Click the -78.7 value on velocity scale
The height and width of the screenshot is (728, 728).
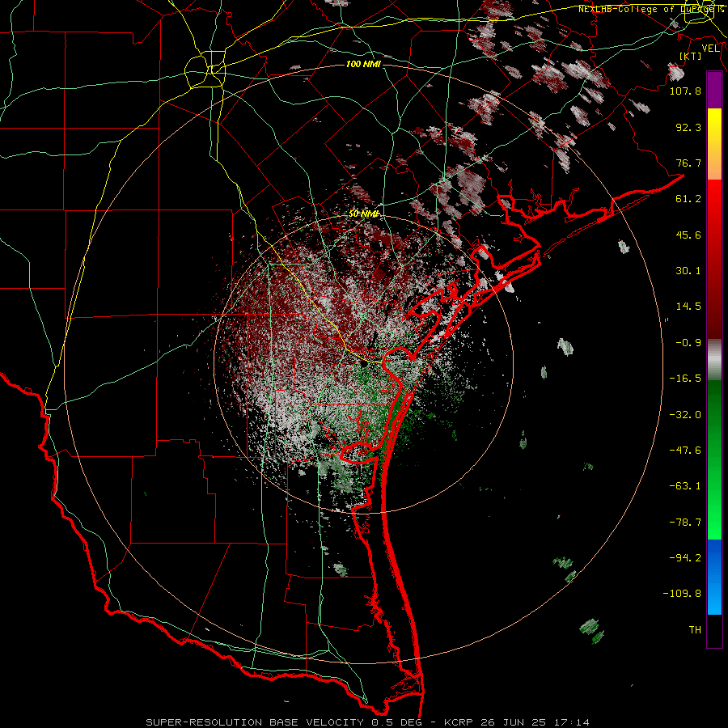(685, 523)
